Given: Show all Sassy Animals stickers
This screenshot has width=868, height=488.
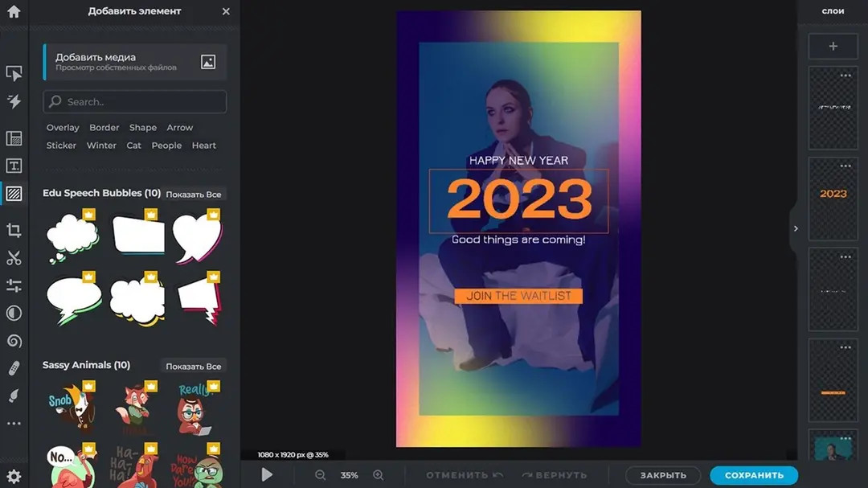Looking at the screenshot, I should coord(193,367).
